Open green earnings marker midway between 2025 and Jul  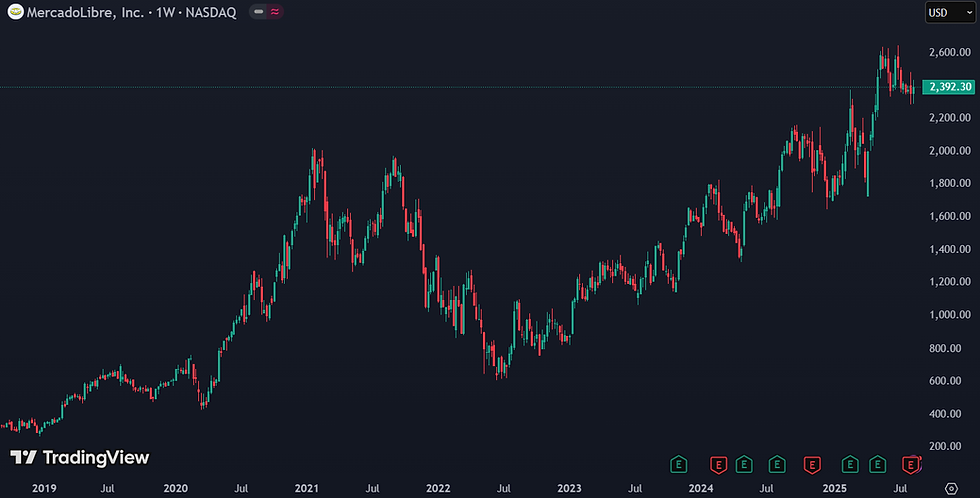click(878, 464)
